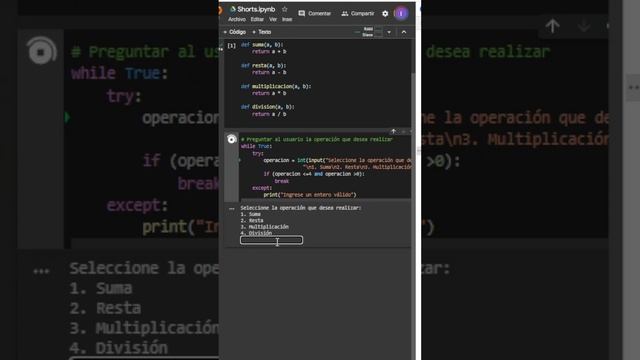Open the purple account avatar
The image size is (640, 360).
[x=401, y=13]
